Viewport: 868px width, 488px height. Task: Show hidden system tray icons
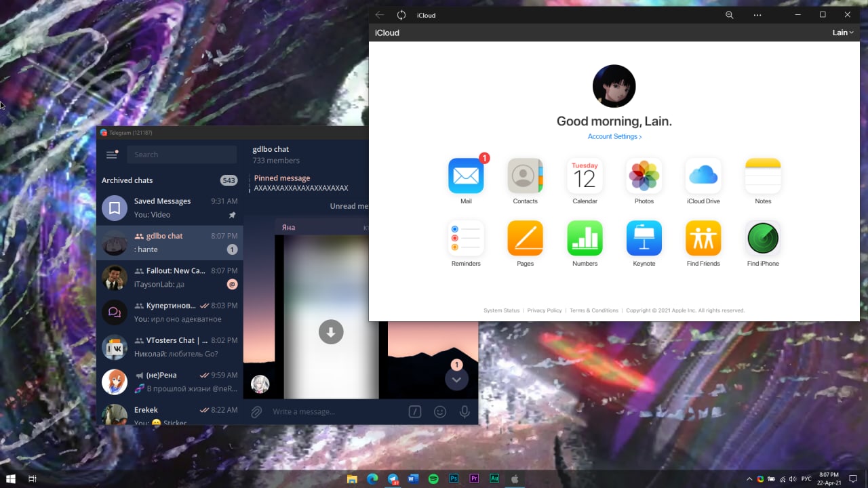[x=749, y=479]
